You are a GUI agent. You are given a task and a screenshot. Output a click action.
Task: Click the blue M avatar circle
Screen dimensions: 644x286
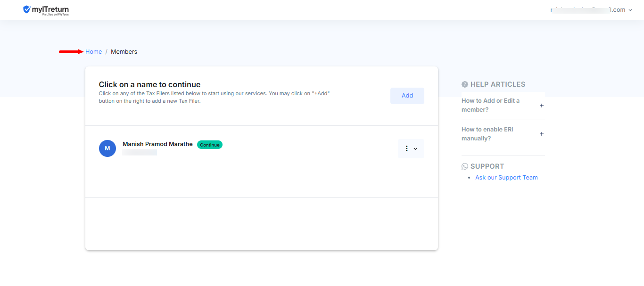pyautogui.click(x=107, y=148)
